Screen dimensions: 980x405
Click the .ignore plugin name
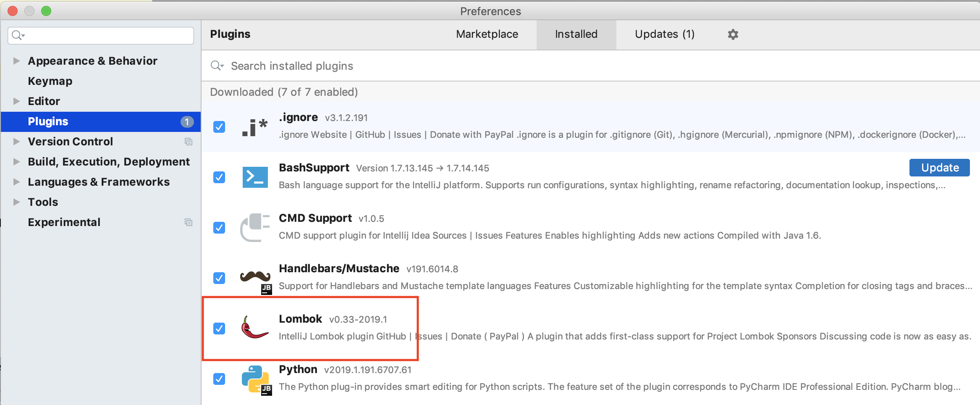tap(299, 117)
